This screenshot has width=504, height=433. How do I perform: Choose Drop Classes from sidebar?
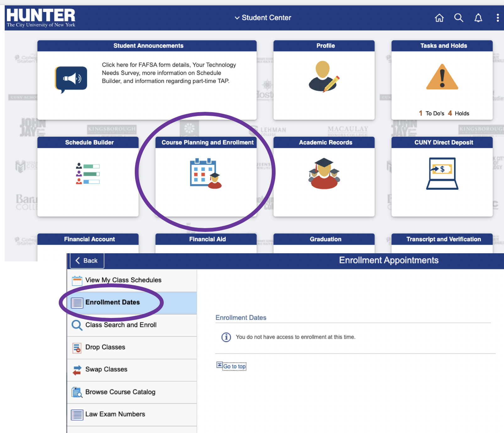pos(105,347)
